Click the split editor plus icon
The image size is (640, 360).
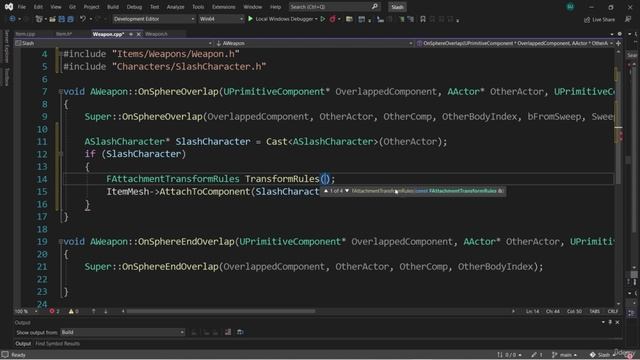click(x=618, y=43)
